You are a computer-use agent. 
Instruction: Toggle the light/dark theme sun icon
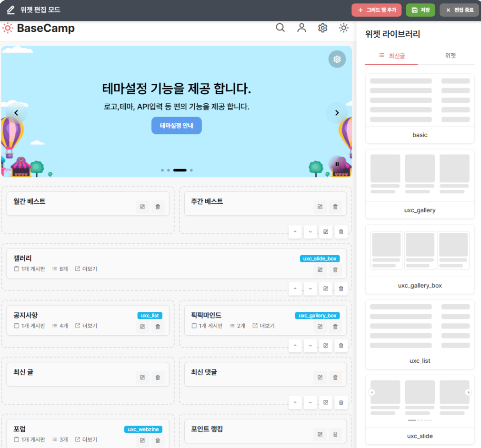pyautogui.click(x=343, y=28)
